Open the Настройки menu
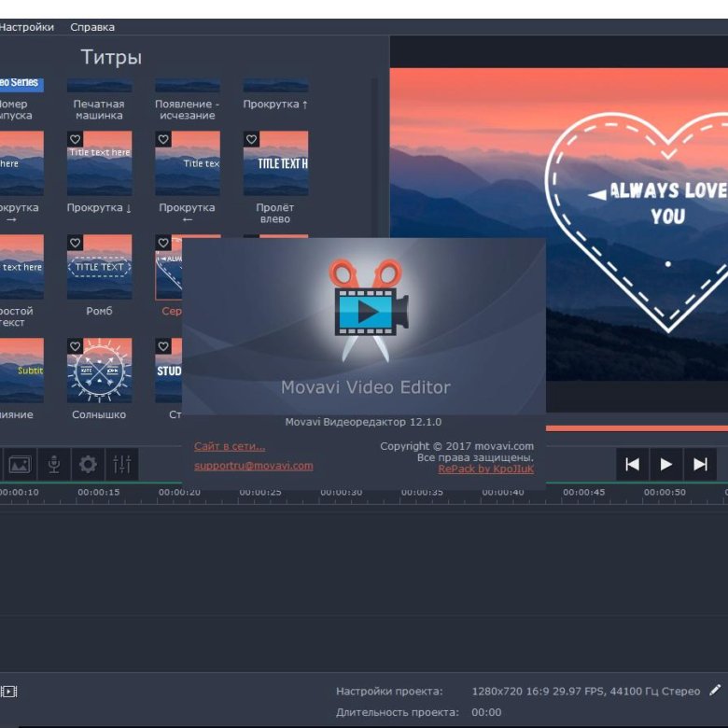Screen dimensions: 728x728 pyautogui.click(x=26, y=27)
